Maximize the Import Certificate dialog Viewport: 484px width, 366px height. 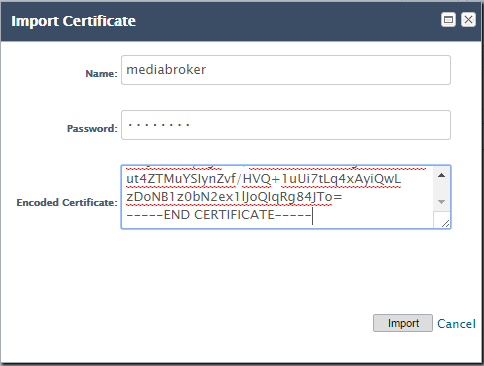coord(448,20)
